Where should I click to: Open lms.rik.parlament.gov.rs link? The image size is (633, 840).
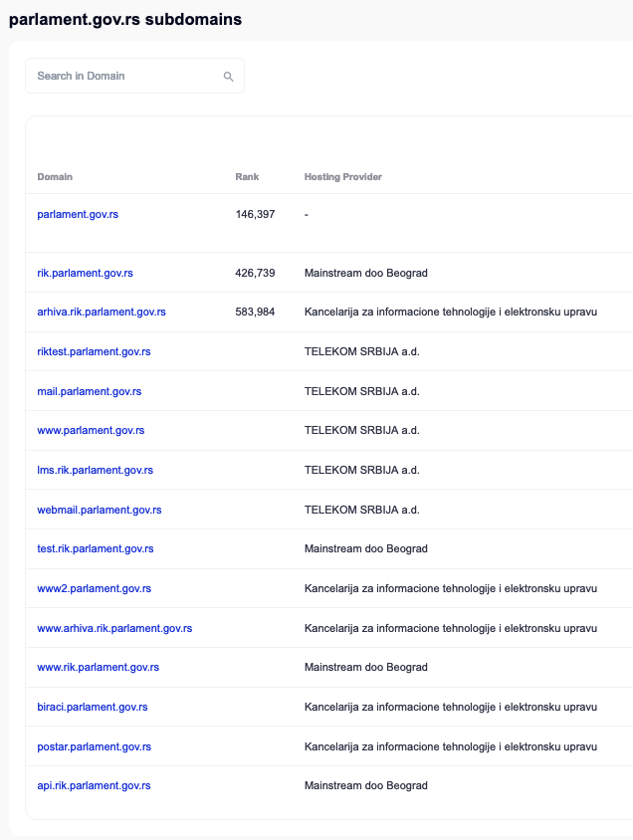point(95,470)
